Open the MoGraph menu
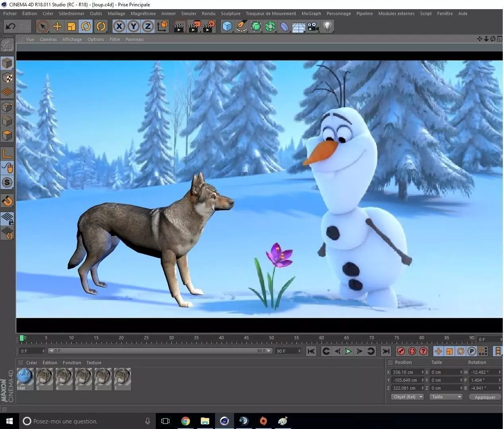 pyautogui.click(x=311, y=14)
